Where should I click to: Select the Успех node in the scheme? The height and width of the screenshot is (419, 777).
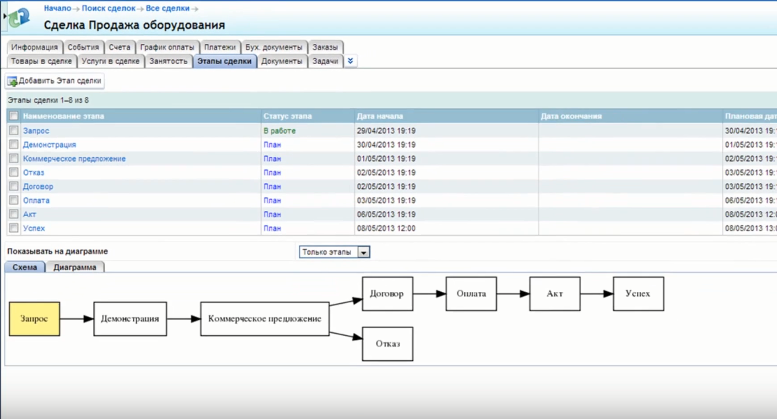click(x=638, y=294)
